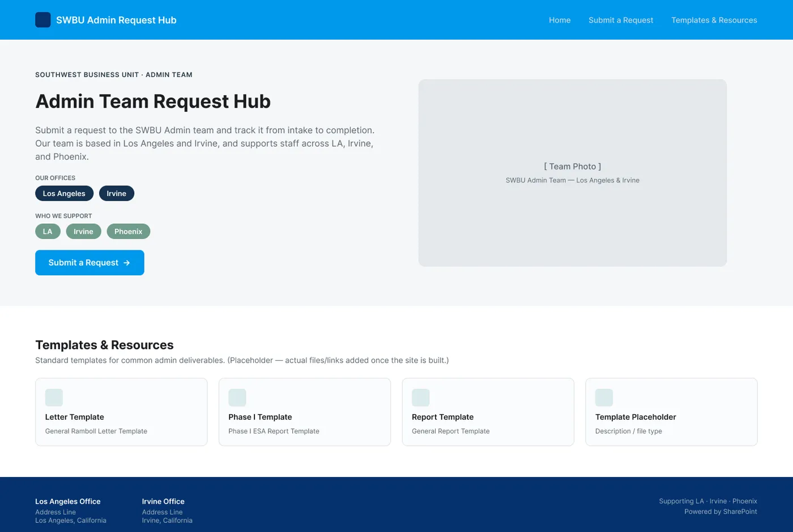Click the SWBU logo square in header

(x=42, y=20)
